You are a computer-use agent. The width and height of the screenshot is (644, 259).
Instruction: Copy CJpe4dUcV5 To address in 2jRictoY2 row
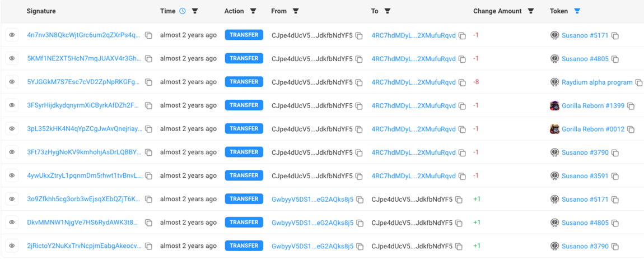click(x=459, y=247)
